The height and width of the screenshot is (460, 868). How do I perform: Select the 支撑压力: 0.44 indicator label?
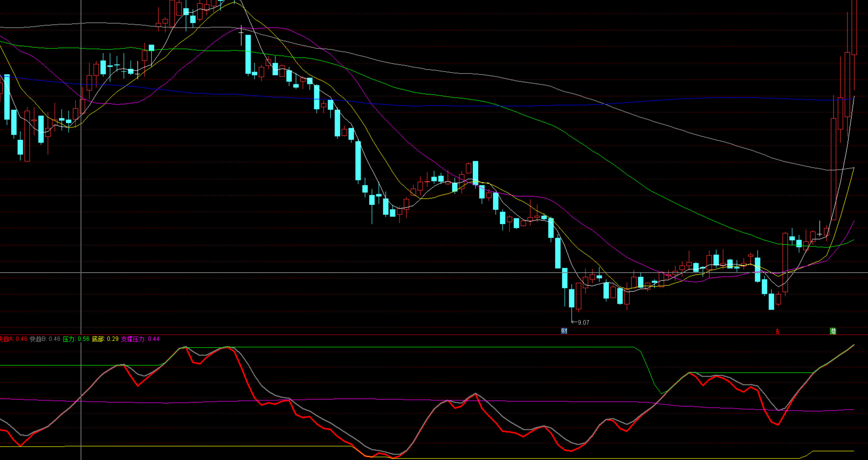140,339
